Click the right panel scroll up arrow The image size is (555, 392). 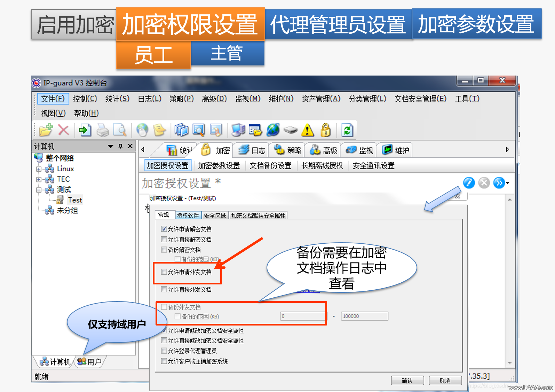tap(510, 199)
